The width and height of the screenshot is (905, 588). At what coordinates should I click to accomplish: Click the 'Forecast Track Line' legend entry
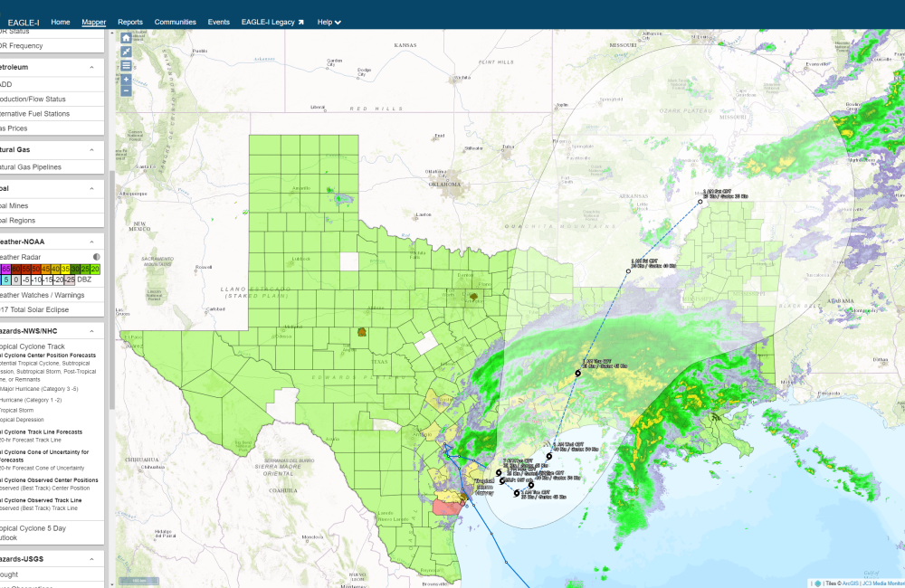(x=31, y=440)
